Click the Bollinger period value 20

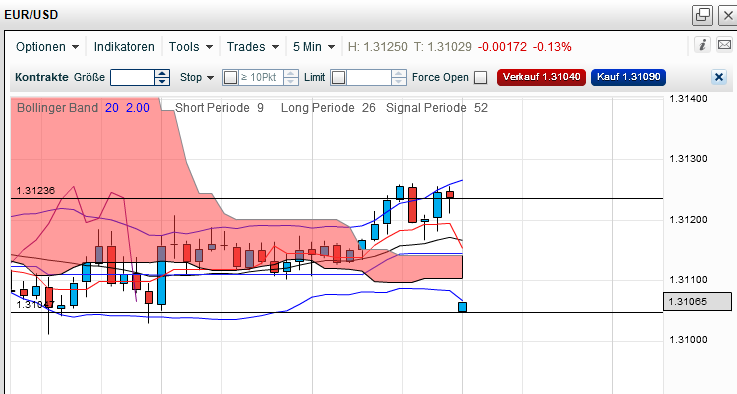[112, 108]
